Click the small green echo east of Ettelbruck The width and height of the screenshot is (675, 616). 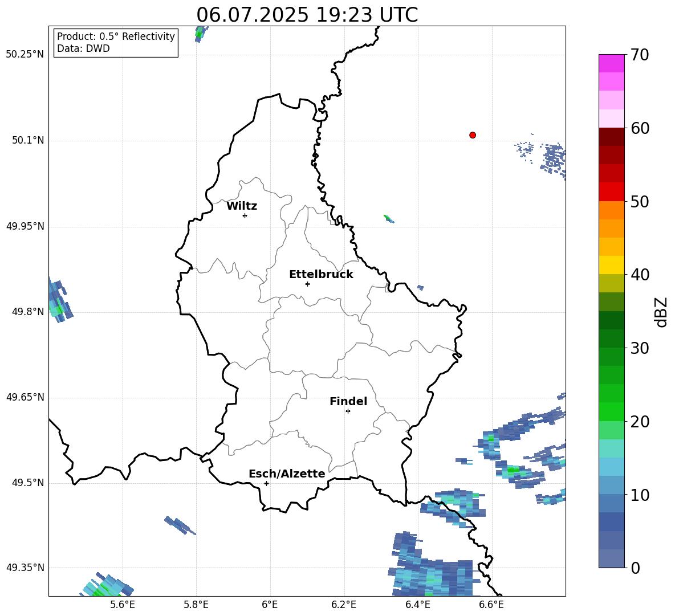pyautogui.click(x=389, y=218)
